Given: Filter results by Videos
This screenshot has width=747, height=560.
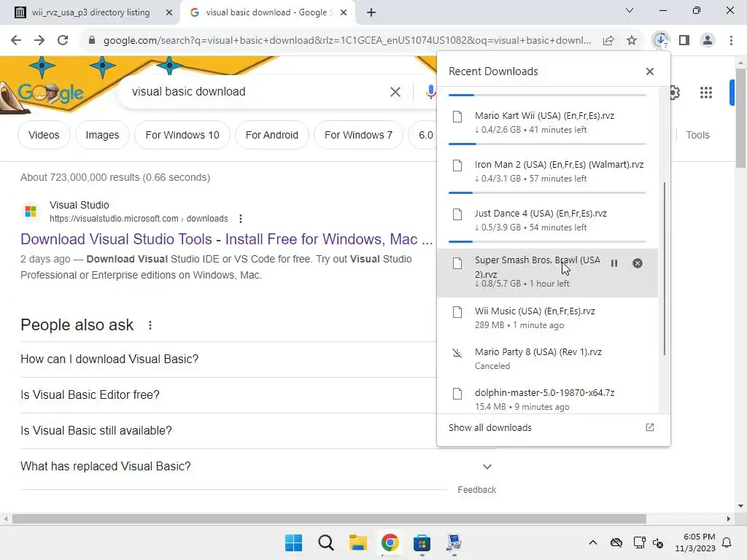Looking at the screenshot, I should tap(44, 135).
